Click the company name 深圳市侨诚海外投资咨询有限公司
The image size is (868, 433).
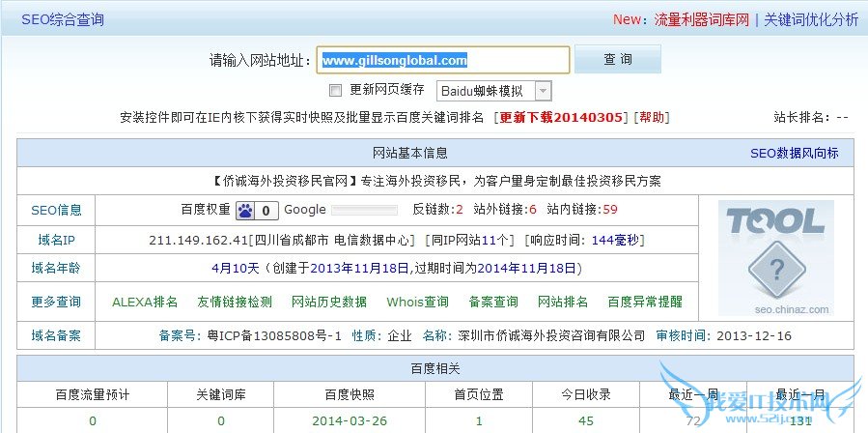click(x=551, y=335)
